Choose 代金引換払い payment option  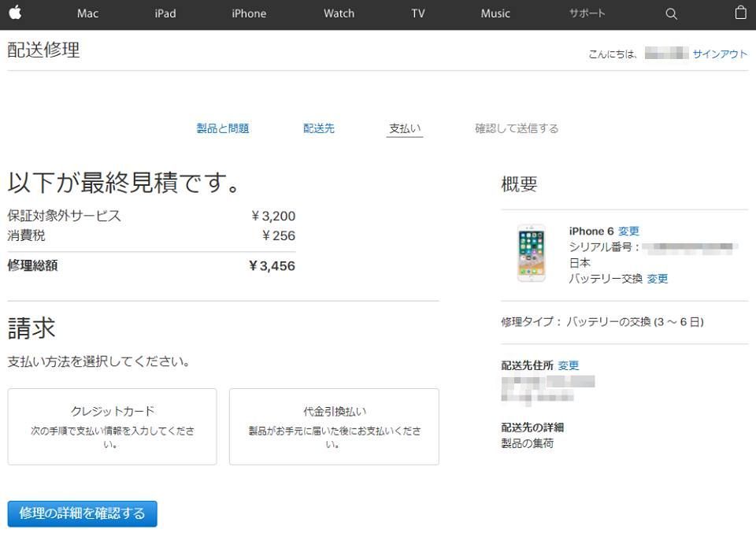click(334, 426)
